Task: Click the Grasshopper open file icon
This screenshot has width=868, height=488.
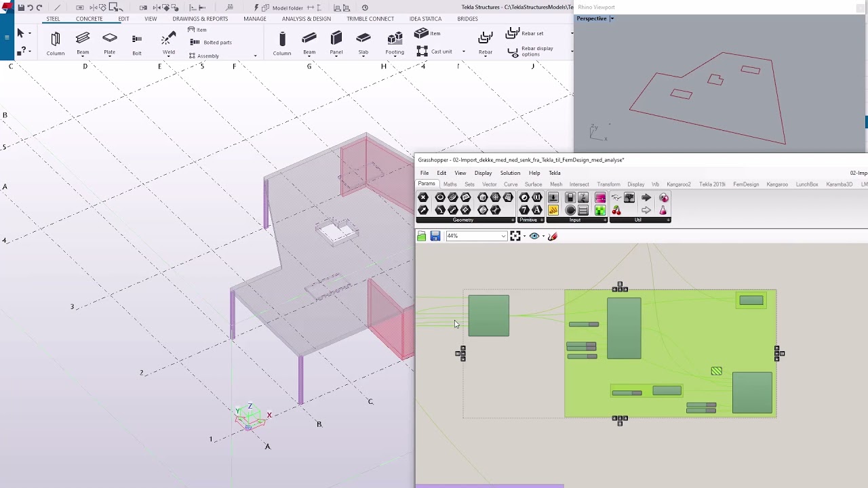Action: coord(422,236)
